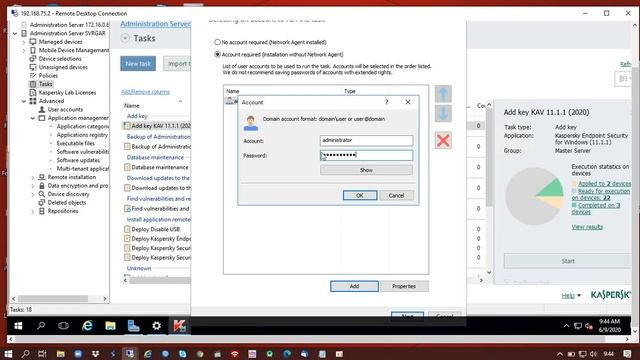Open the Help dropdown menu
The image size is (640, 360).
(571, 296)
